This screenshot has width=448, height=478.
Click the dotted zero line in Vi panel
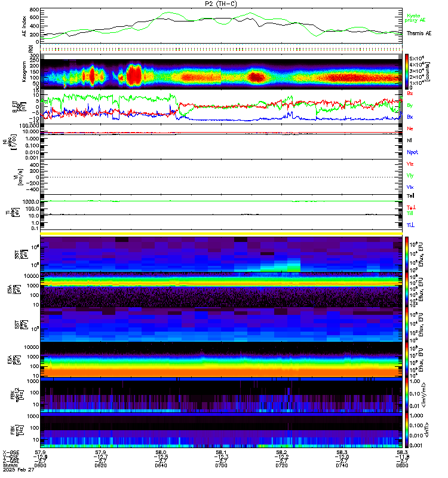coord(221,177)
